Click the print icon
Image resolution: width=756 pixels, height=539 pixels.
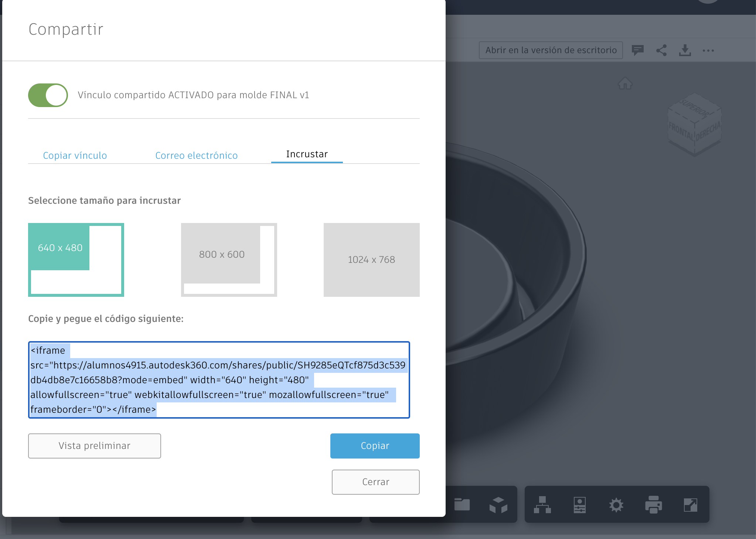(653, 505)
